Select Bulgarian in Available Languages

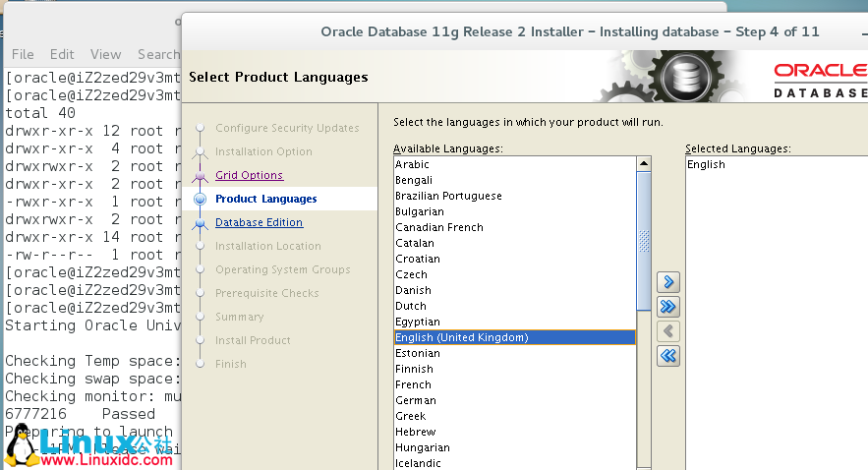(x=515, y=211)
